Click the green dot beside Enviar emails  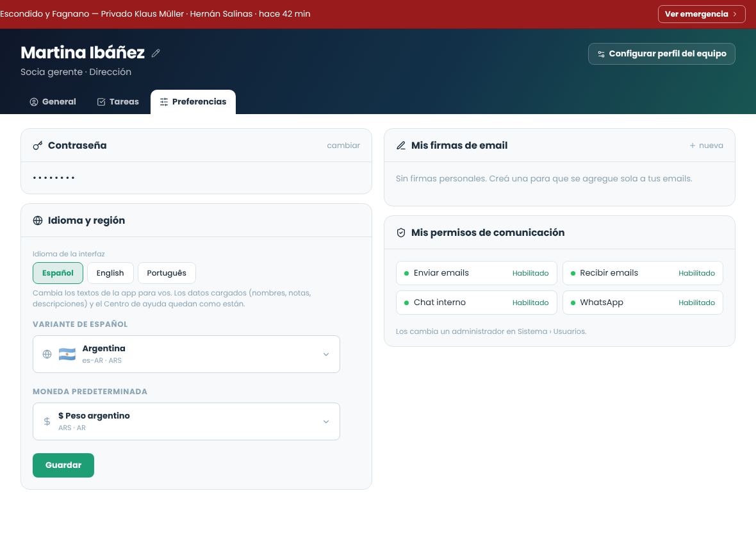pyautogui.click(x=406, y=274)
